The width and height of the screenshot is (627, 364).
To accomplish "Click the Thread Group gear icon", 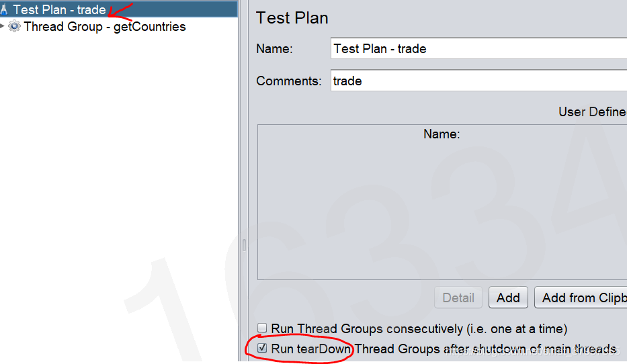I will coord(14,26).
